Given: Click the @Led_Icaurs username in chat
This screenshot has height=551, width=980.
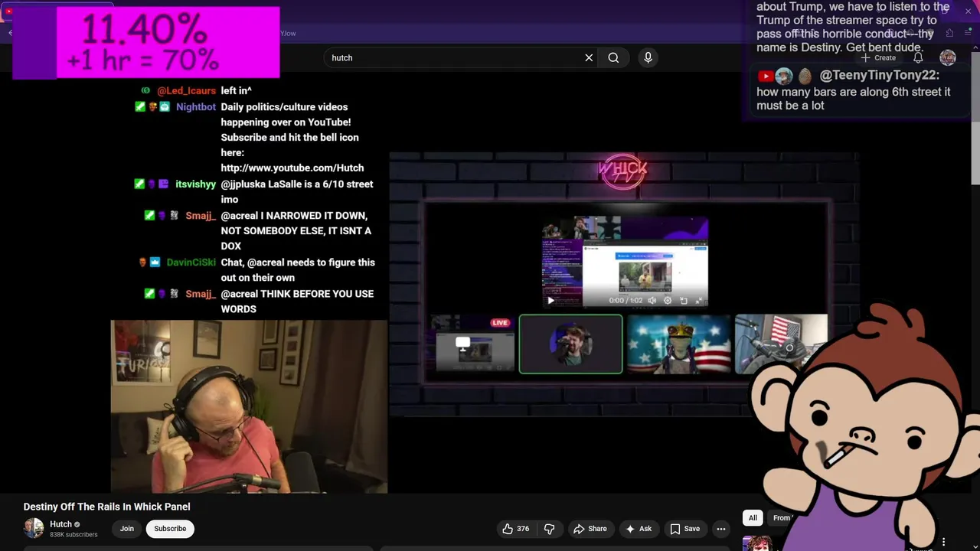Looking at the screenshot, I should 187,90.
